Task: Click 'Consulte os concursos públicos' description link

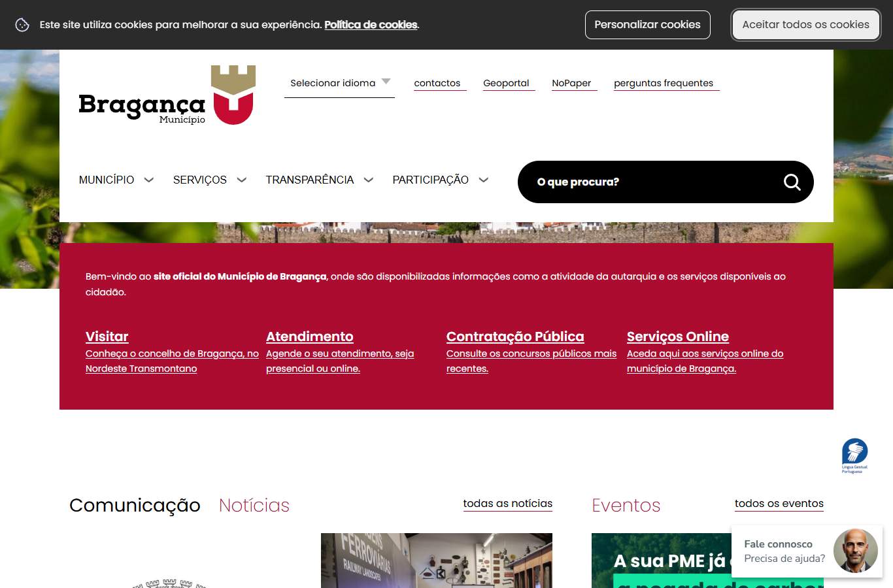Action: pos(531,361)
